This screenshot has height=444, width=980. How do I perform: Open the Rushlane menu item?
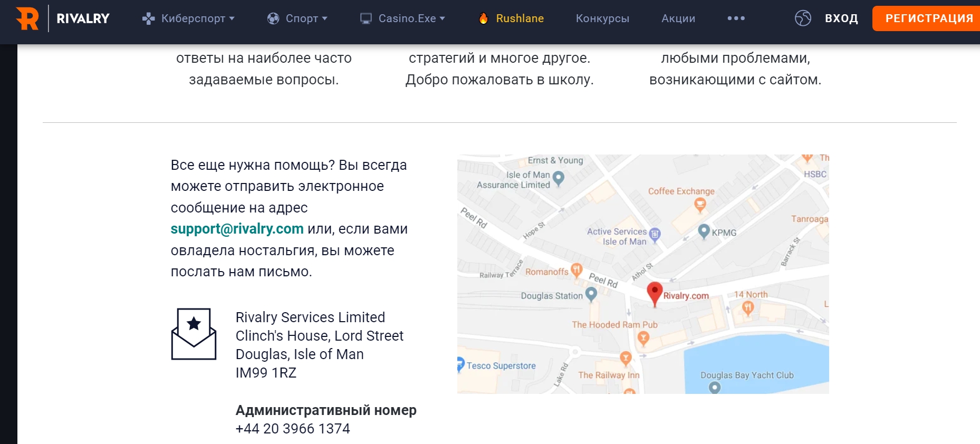(520, 18)
